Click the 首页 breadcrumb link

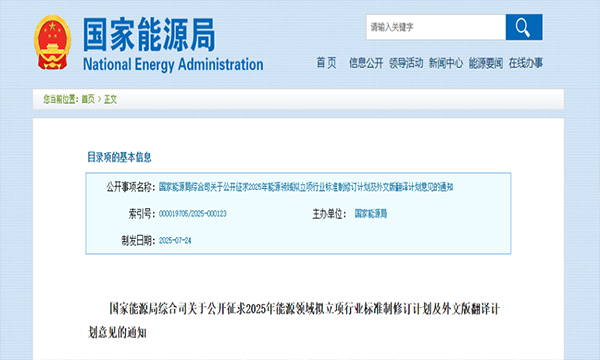[88, 99]
